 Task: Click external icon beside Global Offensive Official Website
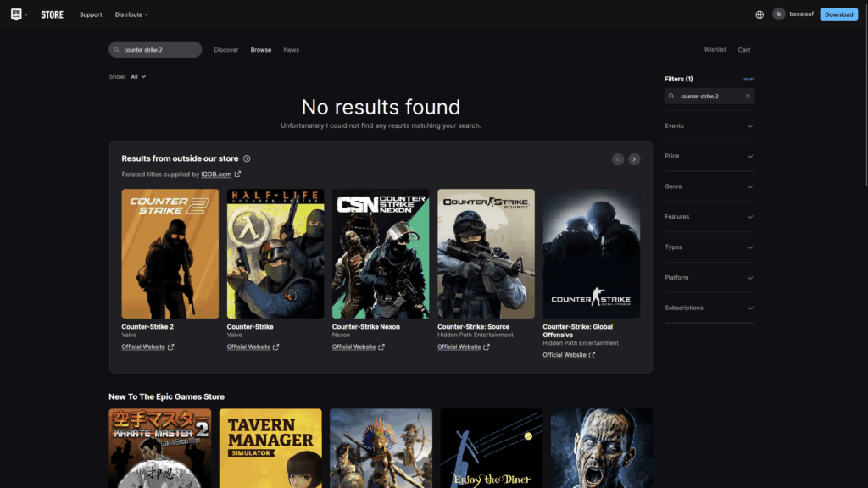pos(592,355)
